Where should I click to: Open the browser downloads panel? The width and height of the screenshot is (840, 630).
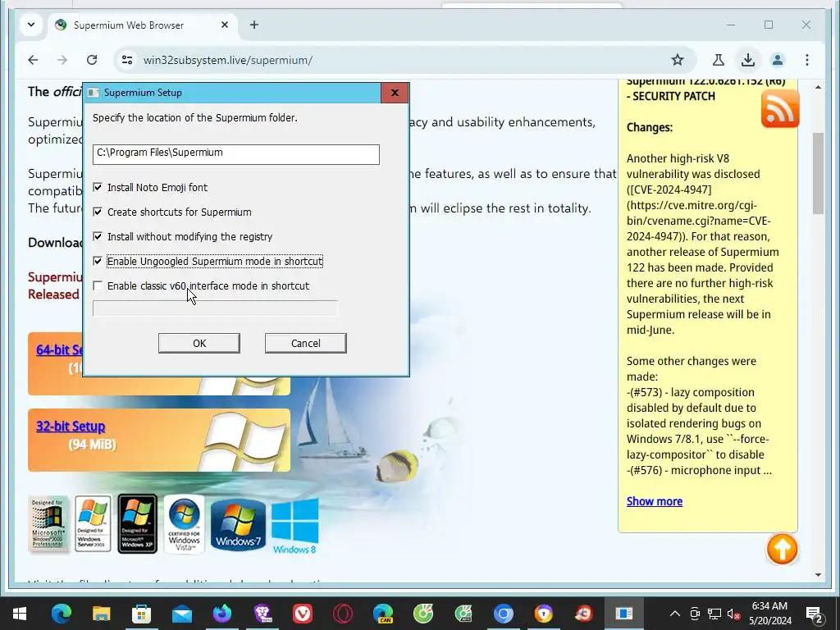click(x=748, y=60)
